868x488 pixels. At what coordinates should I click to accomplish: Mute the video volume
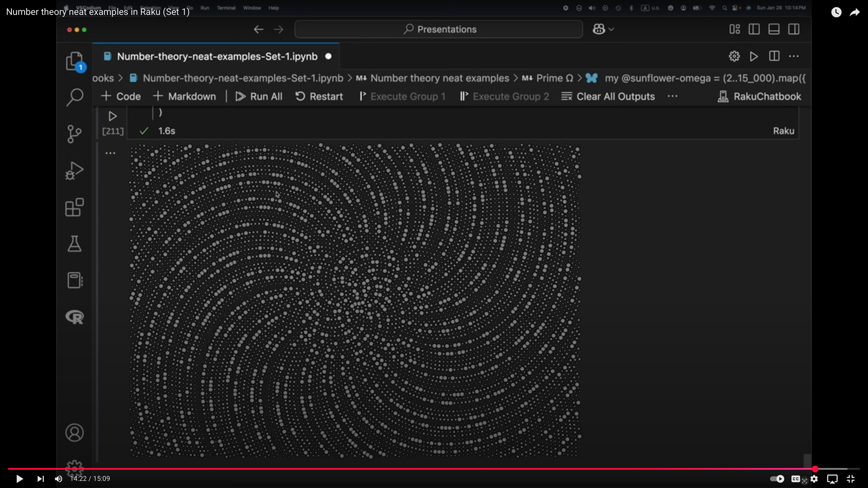[x=59, y=479]
